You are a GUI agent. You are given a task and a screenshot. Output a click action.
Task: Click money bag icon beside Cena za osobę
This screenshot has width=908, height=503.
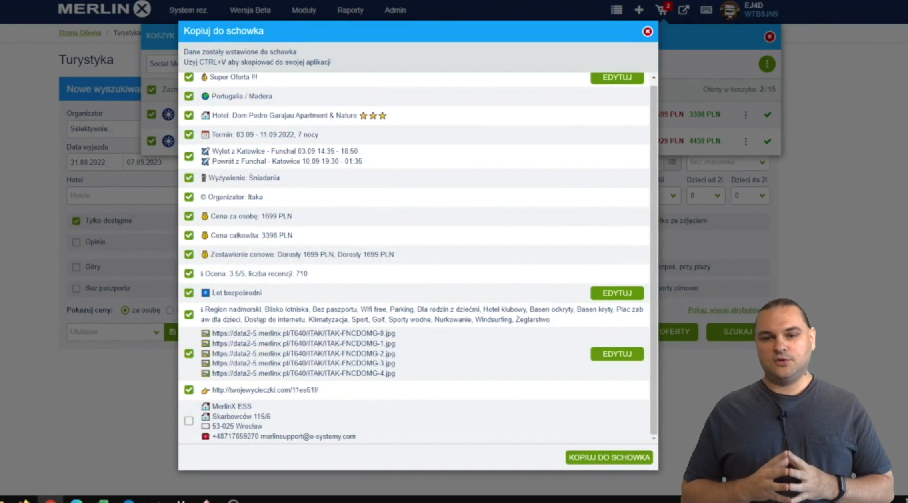pos(204,216)
